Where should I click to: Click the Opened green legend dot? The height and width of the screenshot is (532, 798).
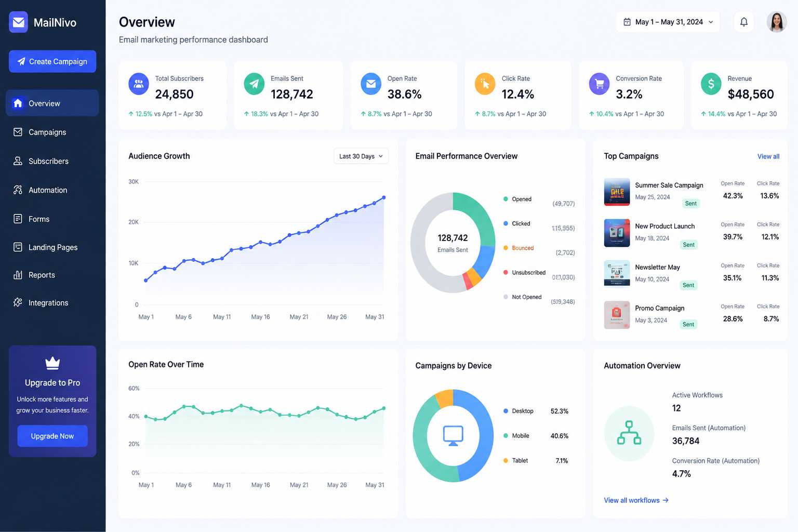(506, 199)
